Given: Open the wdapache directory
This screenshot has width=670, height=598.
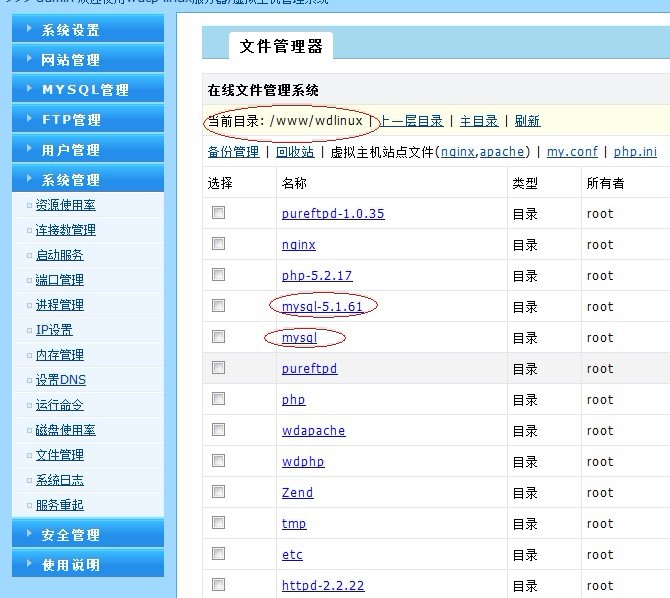Looking at the screenshot, I should click(314, 430).
